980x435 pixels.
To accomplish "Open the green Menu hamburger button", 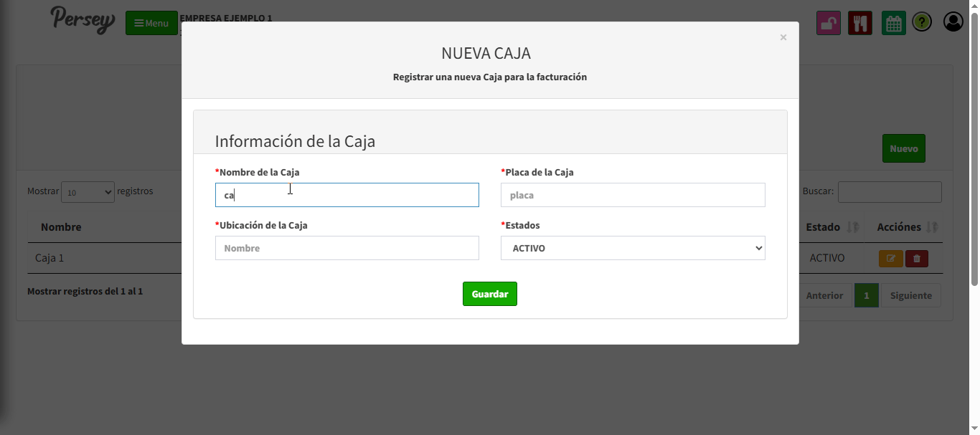I will [151, 23].
